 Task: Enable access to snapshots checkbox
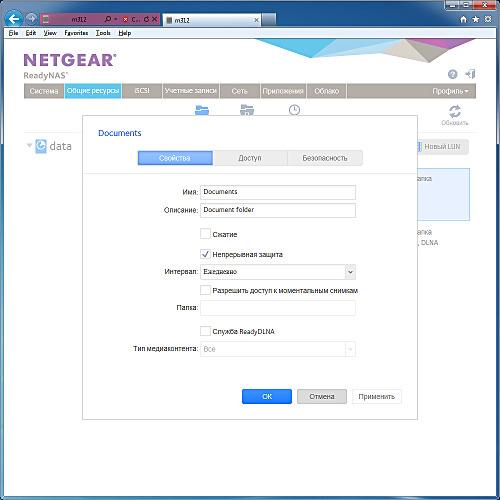pos(205,290)
